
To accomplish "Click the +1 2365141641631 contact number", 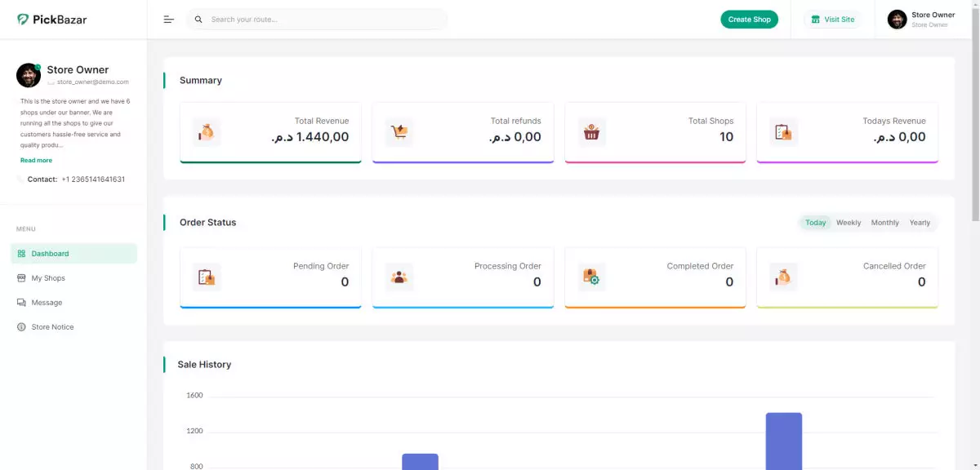I will pyautogui.click(x=93, y=180).
